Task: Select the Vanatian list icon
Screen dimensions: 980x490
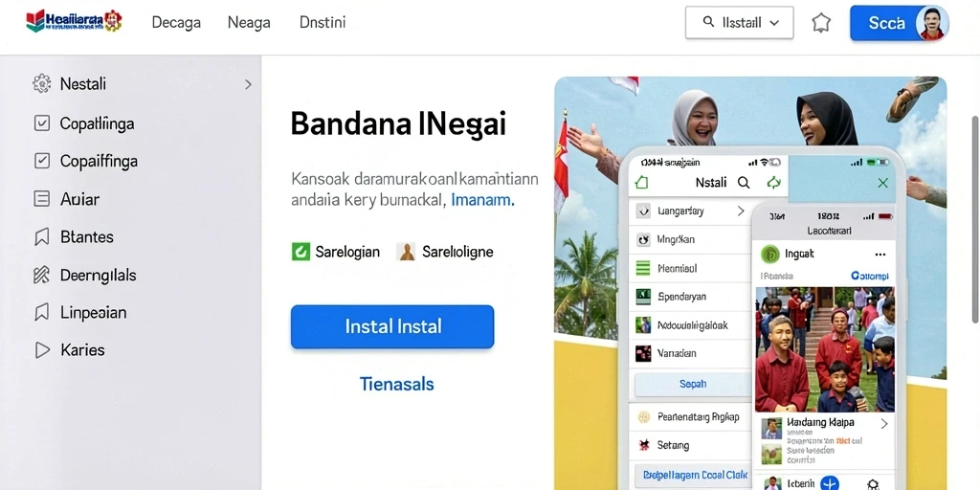Action: (643, 353)
